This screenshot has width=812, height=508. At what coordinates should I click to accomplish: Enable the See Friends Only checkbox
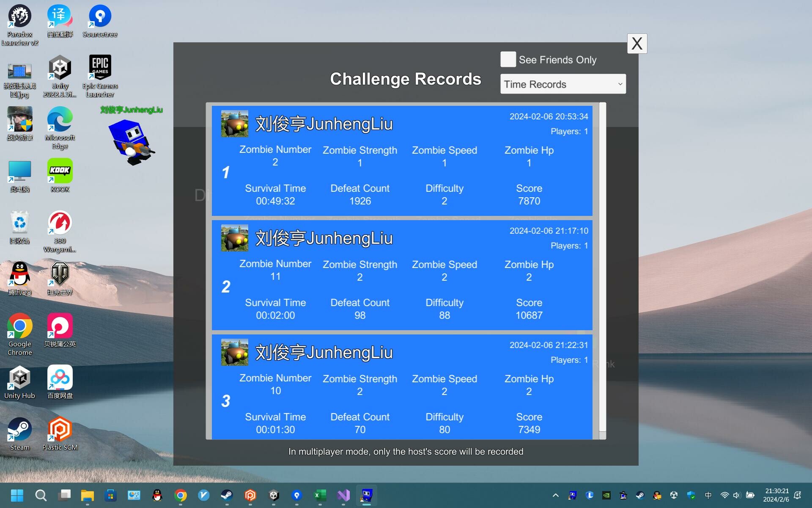pos(508,59)
